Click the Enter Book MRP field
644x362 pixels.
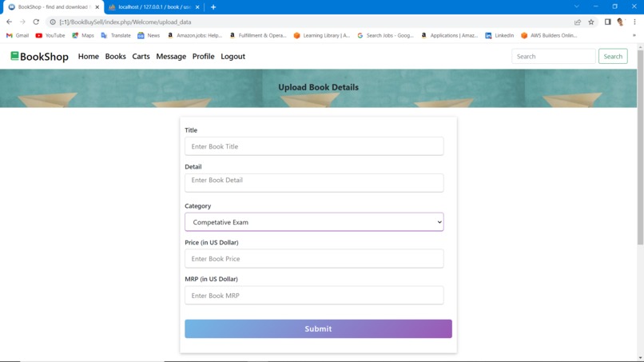(x=314, y=296)
